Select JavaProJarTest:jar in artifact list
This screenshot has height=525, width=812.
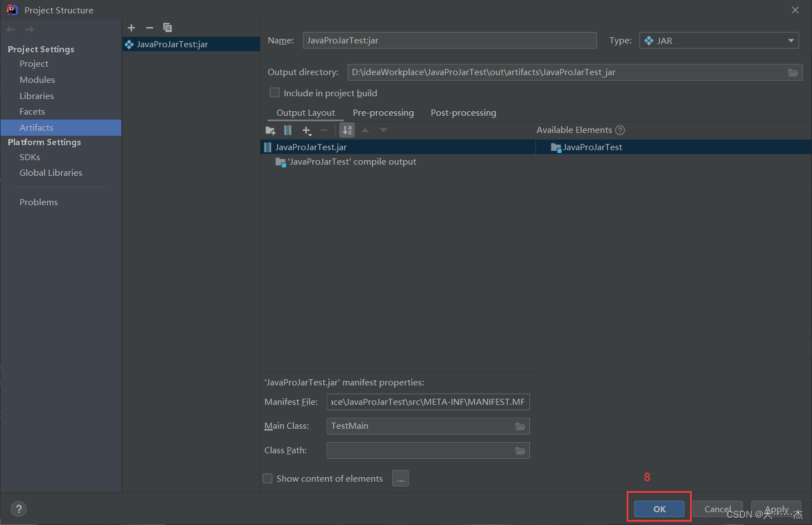click(191, 44)
